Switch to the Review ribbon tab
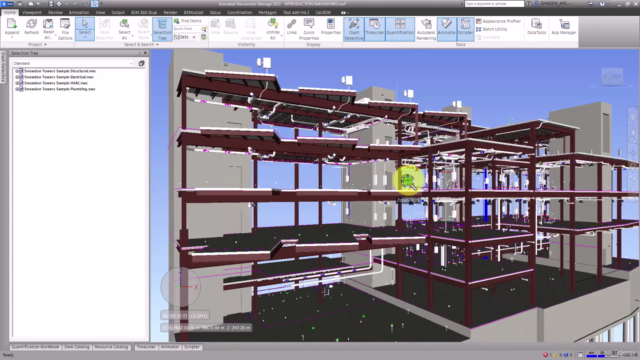Viewport: 640px width, 360px height. (x=55, y=13)
